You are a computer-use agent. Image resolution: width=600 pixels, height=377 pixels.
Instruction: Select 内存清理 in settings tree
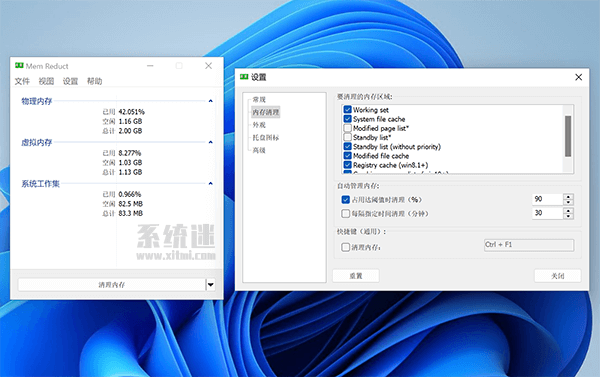[x=266, y=112]
